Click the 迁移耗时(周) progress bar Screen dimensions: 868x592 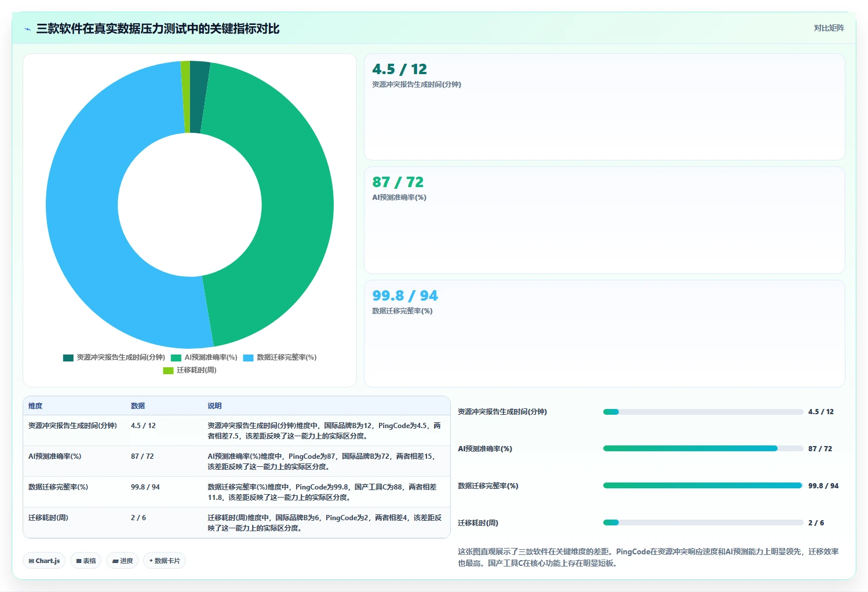[703, 522]
